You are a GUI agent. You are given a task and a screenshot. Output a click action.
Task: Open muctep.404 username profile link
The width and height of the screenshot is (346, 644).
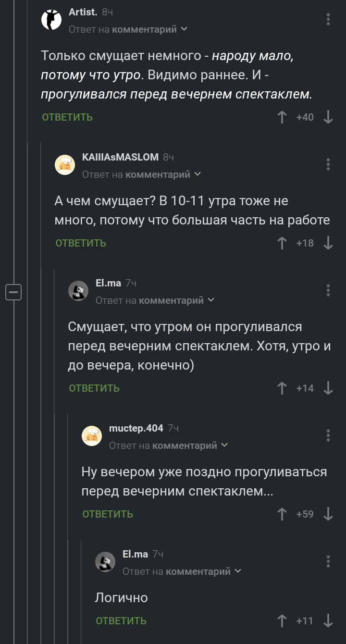click(x=136, y=428)
